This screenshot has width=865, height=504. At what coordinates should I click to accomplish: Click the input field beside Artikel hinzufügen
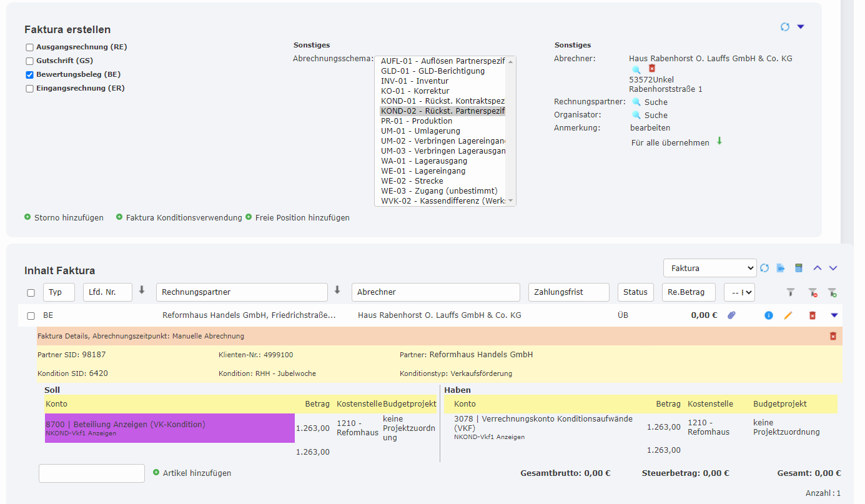tap(91, 473)
